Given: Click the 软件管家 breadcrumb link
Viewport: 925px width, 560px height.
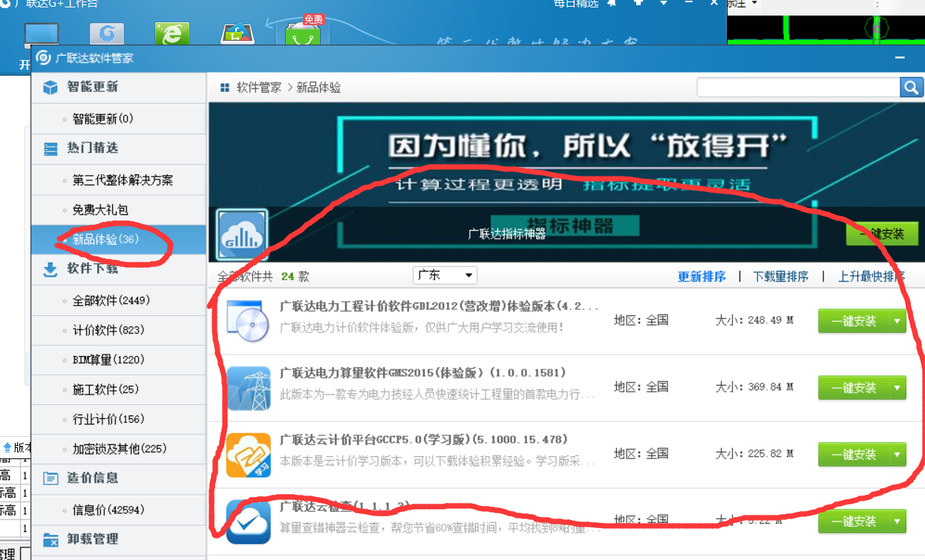Looking at the screenshot, I should (x=259, y=88).
